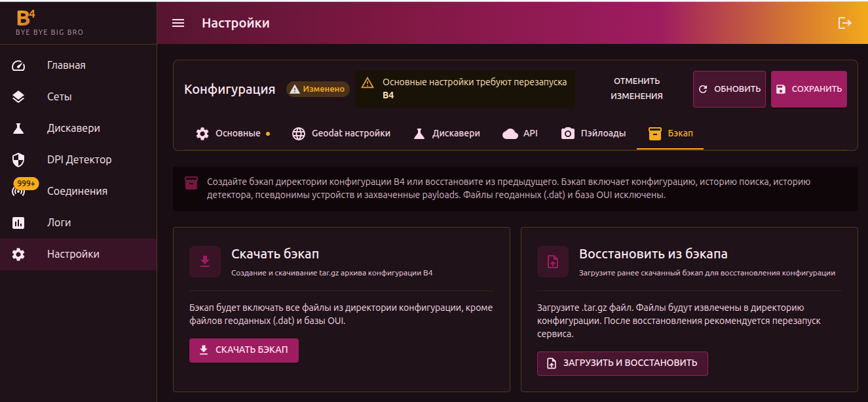Save configuration with Сохранить button
Viewport: 868px width, 402px height.
tap(808, 89)
